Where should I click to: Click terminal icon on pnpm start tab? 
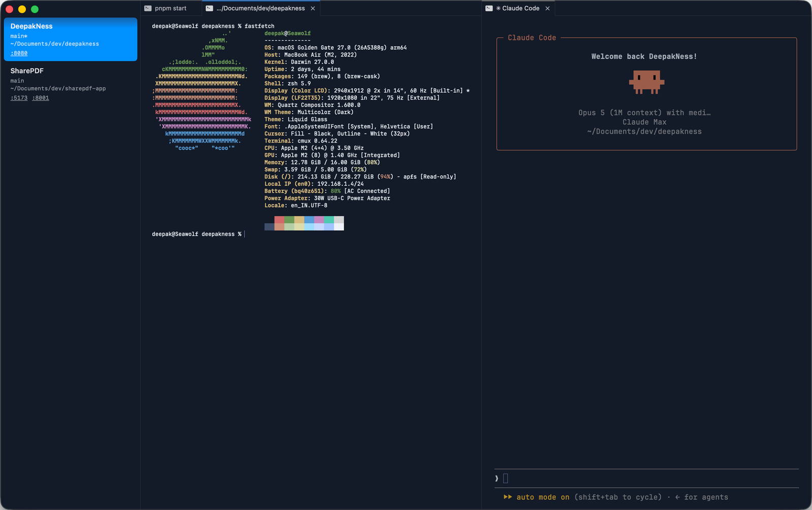[148, 8]
